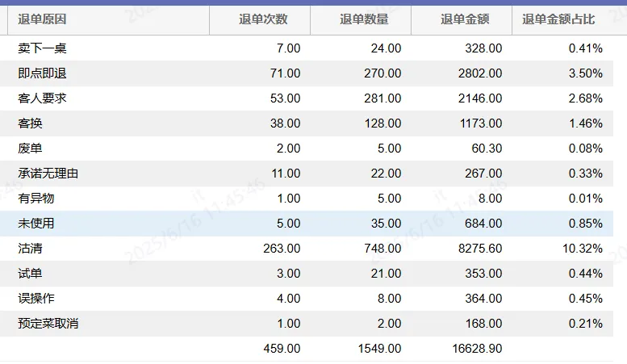Click the 误操作 reason cell
Screen dimensions: 627x364
[x=36, y=299]
